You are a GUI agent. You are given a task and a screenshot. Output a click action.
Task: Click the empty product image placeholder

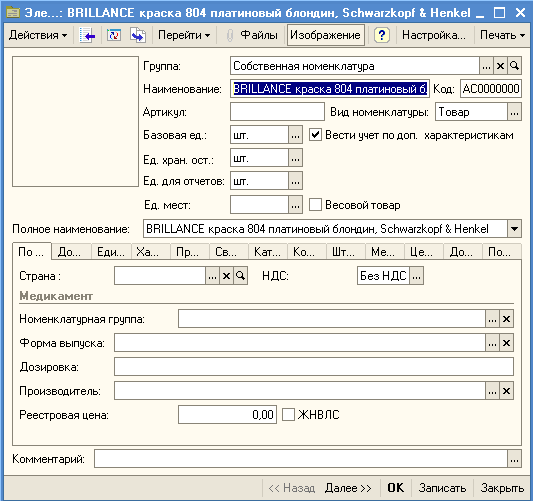pyautogui.click(x=75, y=121)
